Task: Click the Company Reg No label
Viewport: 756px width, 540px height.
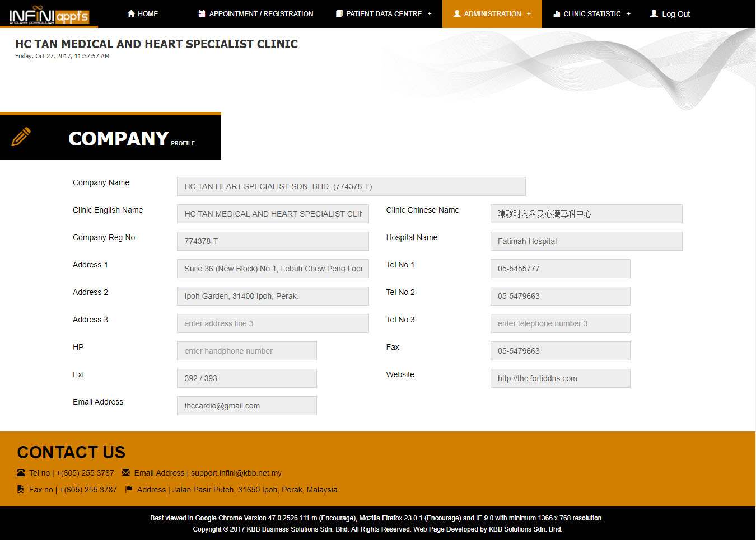Action: (x=104, y=237)
